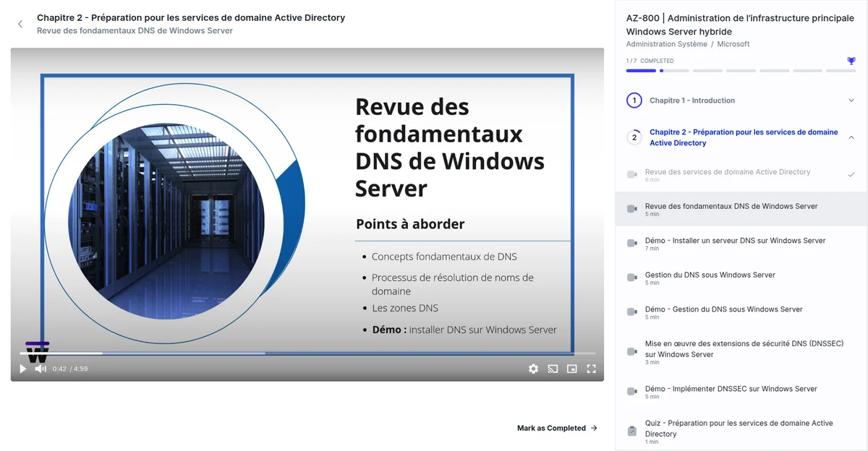868x451 pixels.
Task: Open Démo - Gestion du DNS lesson
Action: [x=741, y=312]
